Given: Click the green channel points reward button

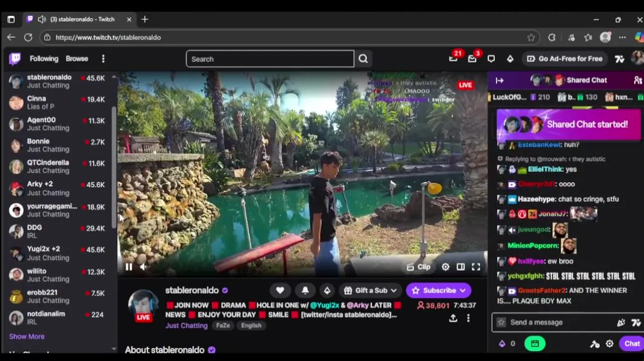Looking at the screenshot, I should (x=535, y=343).
